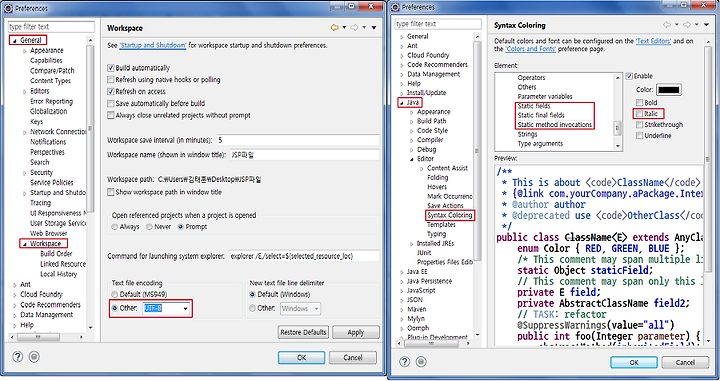Enable Show workspace path in window title
This screenshot has width=720, height=381.
pyautogui.click(x=110, y=192)
